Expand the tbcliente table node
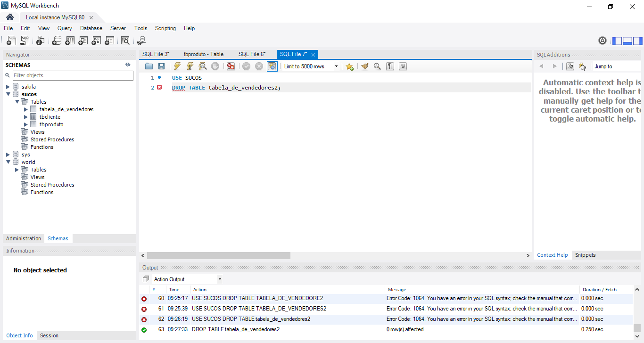644x343 pixels. pos(26,117)
